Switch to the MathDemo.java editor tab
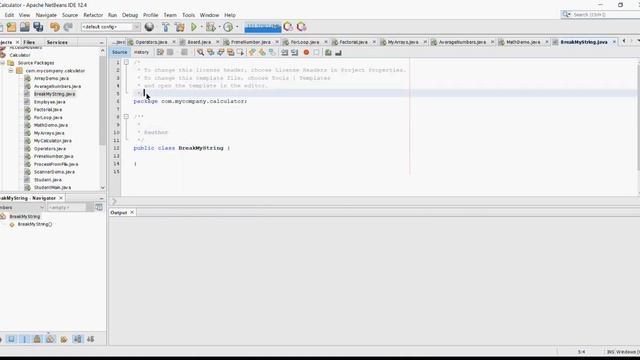 pyautogui.click(x=523, y=42)
